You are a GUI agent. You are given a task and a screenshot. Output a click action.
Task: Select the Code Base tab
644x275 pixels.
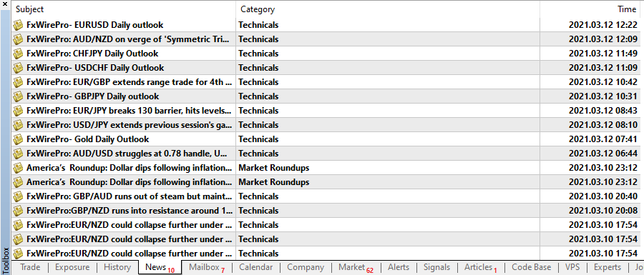532,268
